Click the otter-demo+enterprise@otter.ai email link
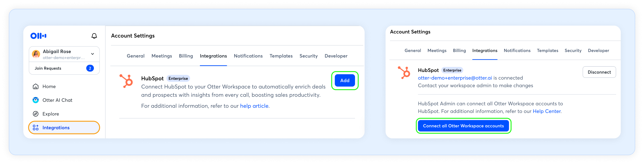 click(x=455, y=78)
